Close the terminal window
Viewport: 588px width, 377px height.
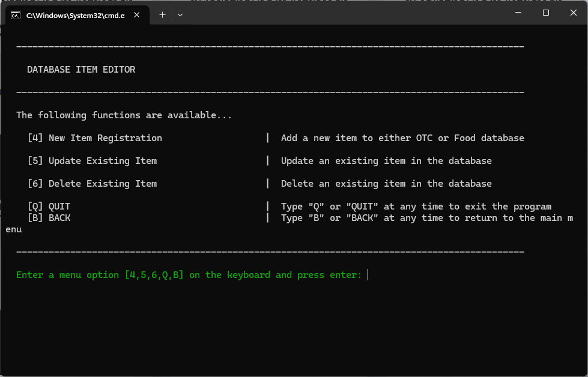573,13
